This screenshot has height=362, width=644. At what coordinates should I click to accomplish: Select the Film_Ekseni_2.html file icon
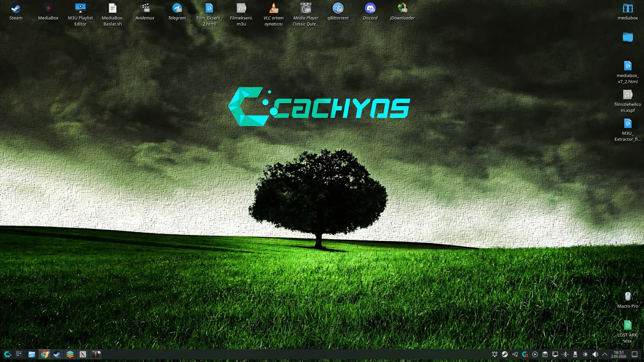coord(209,15)
